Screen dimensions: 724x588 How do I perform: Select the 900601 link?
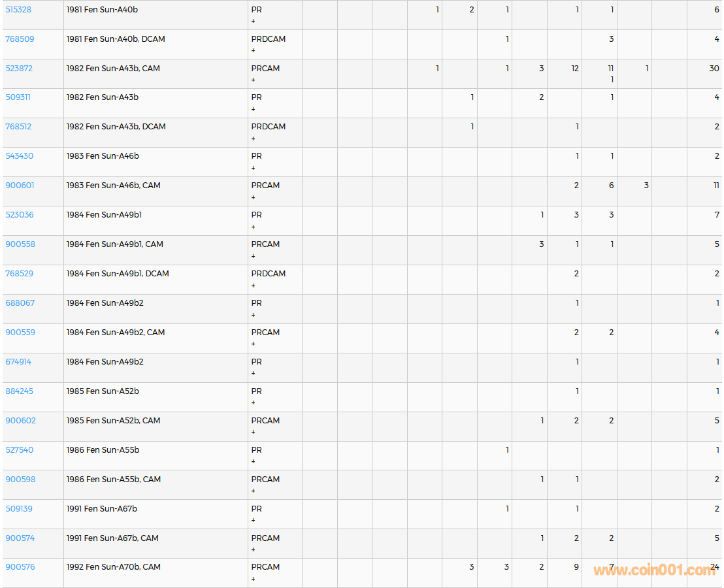tap(20, 186)
